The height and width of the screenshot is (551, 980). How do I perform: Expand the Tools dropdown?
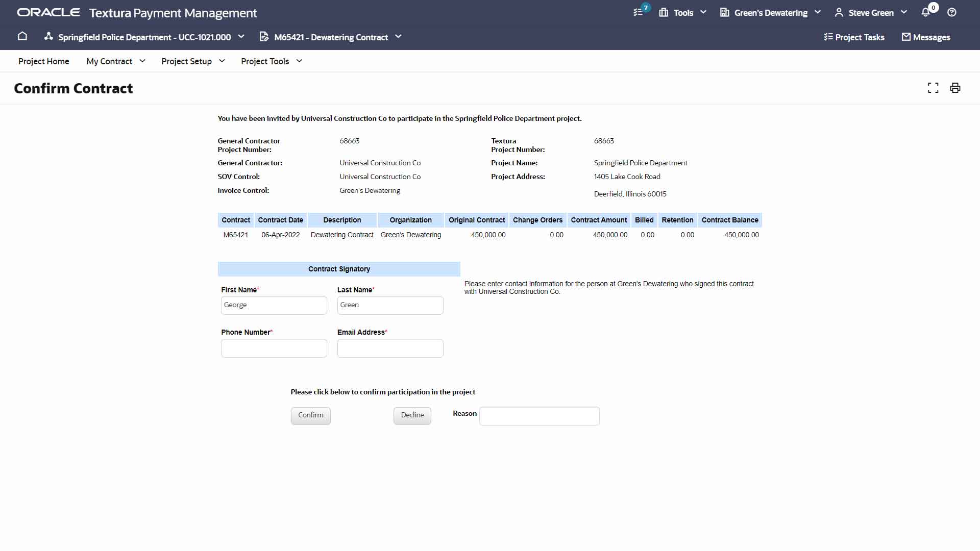tap(682, 12)
